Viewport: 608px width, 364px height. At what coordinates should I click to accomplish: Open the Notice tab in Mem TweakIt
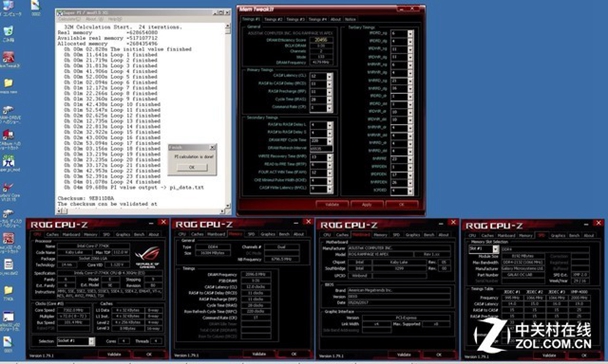[350, 19]
